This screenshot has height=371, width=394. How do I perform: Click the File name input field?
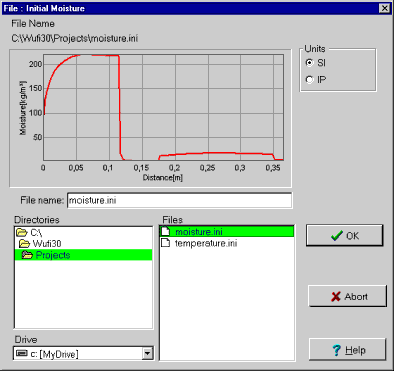[180, 200]
